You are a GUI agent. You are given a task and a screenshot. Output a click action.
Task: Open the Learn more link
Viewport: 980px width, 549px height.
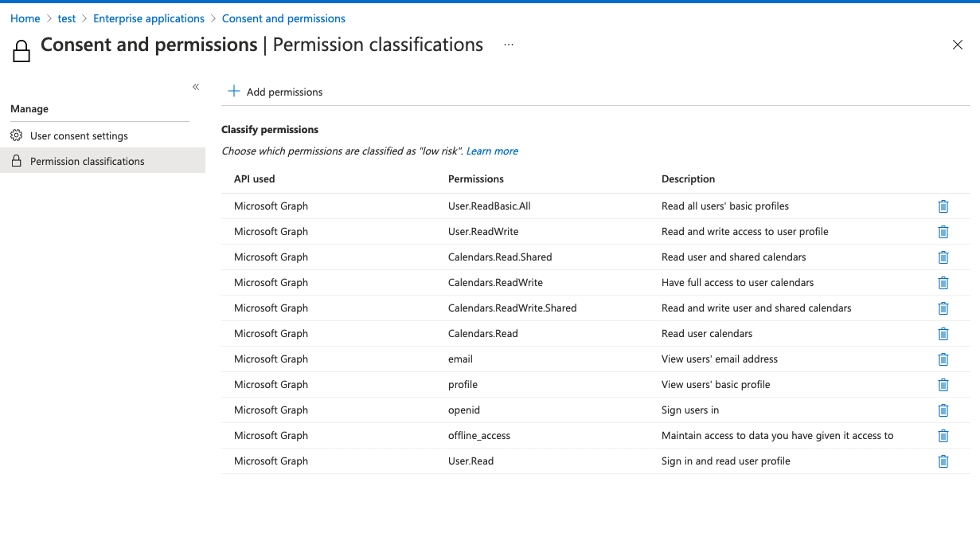coord(491,151)
